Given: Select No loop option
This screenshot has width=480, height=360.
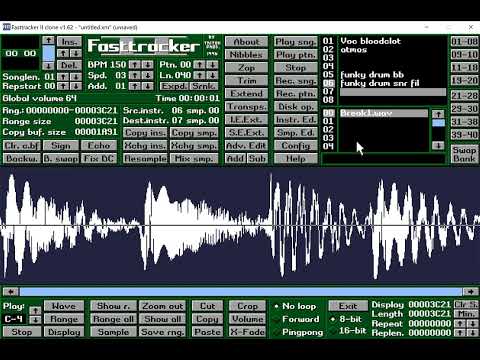Looking at the screenshot, I should tap(295, 306).
